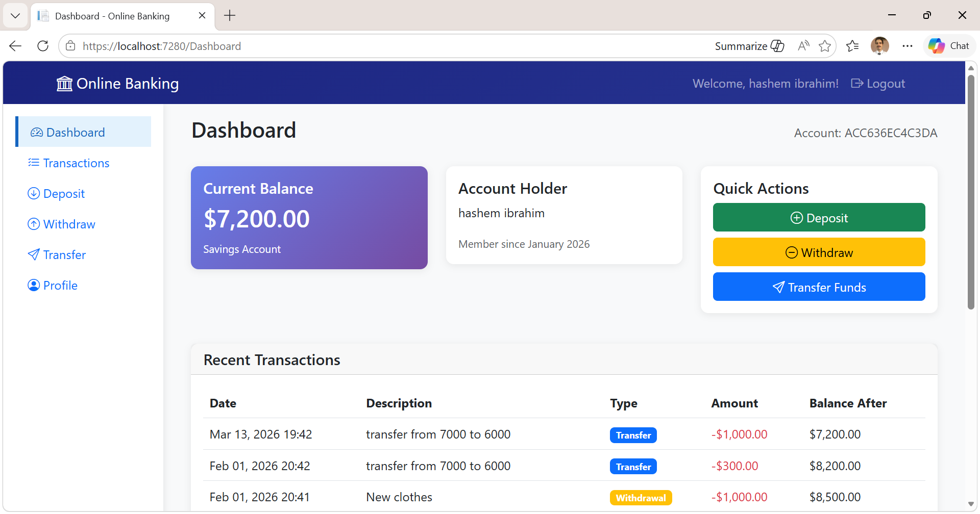This screenshot has width=980, height=514.
Task: Click the Transactions list icon in sidebar
Action: 34,163
